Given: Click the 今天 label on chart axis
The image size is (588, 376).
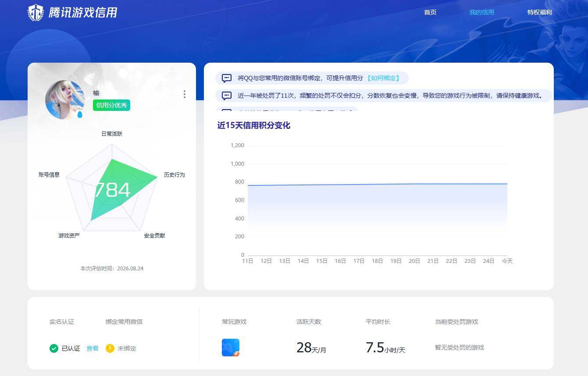Looking at the screenshot, I should 507,261.
